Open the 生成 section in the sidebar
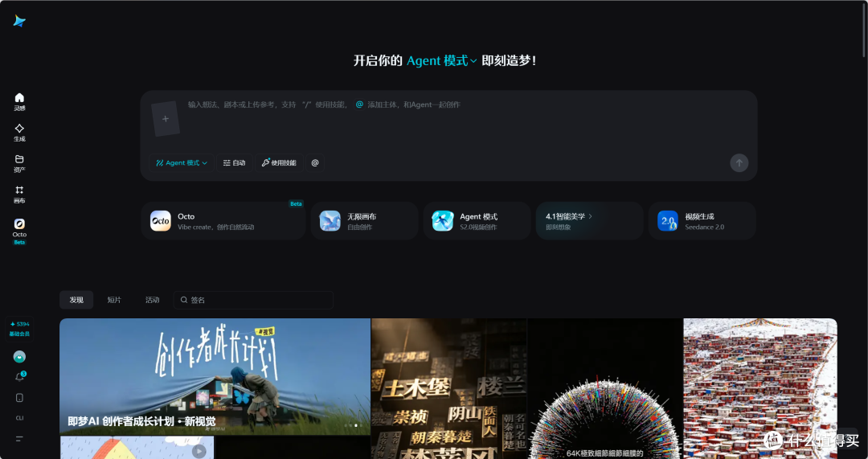The height and width of the screenshot is (459, 868). pyautogui.click(x=19, y=133)
